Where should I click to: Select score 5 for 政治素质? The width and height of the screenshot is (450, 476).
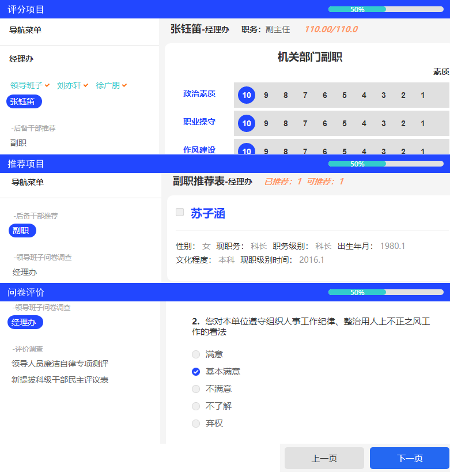[345, 95]
